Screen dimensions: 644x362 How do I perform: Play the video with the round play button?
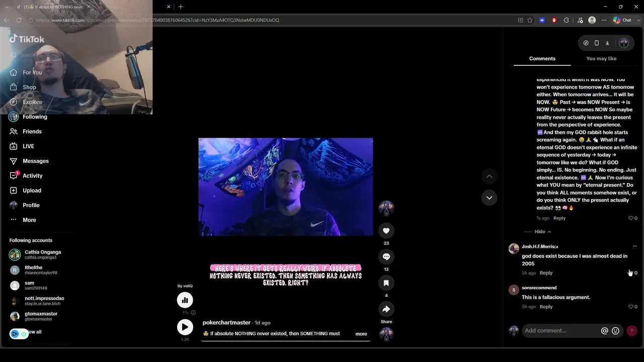coord(185,327)
